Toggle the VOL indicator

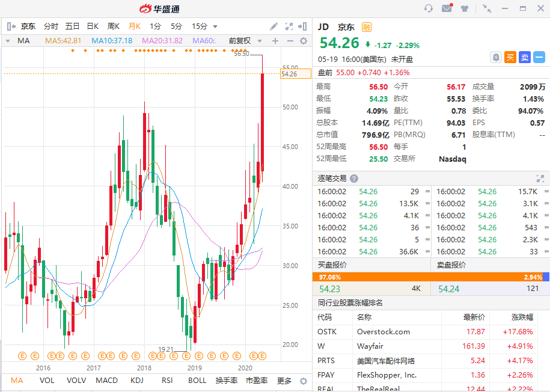[47, 381]
